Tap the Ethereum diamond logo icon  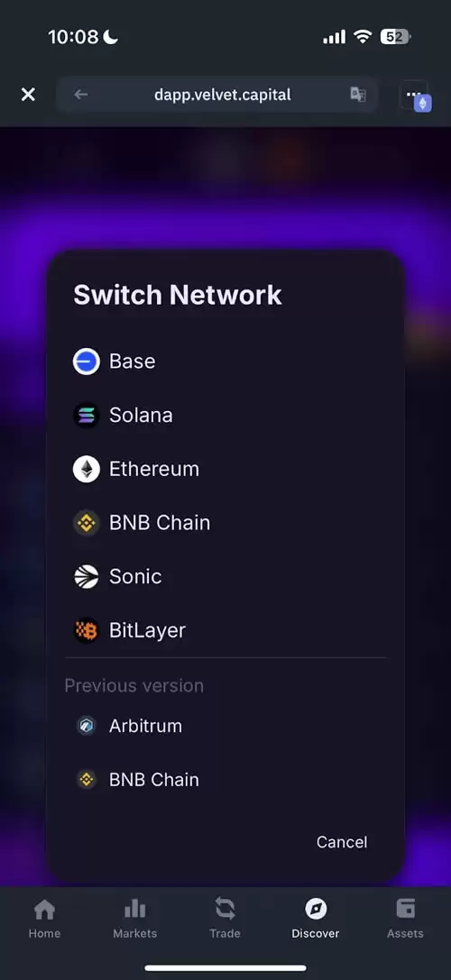pyautogui.click(x=87, y=470)
